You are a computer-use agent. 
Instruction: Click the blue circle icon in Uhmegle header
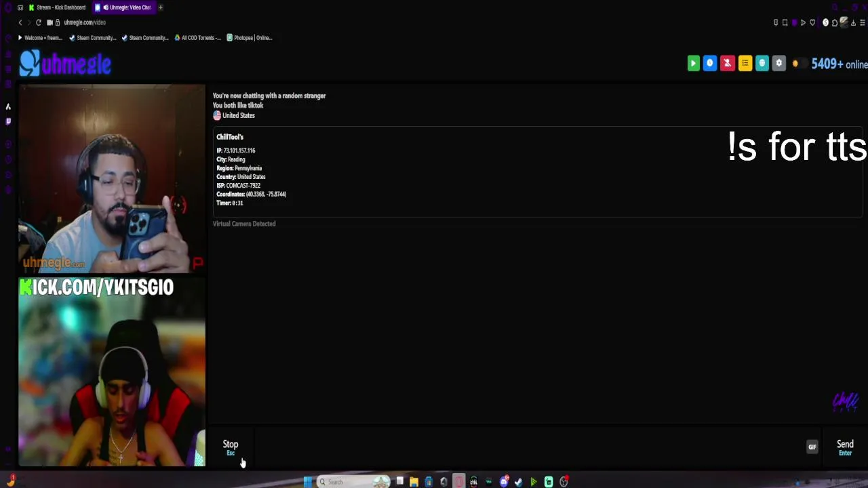pos(710,64)
